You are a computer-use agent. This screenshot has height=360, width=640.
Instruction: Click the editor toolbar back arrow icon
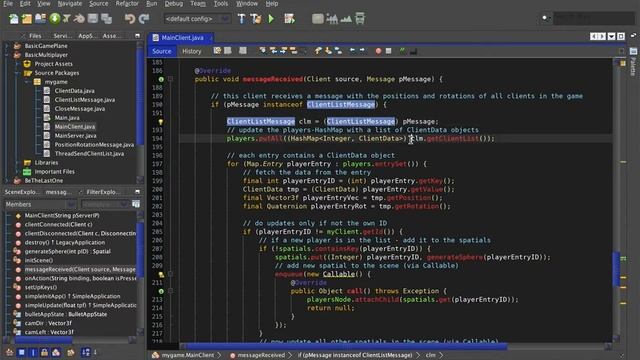tap(352, 51)
